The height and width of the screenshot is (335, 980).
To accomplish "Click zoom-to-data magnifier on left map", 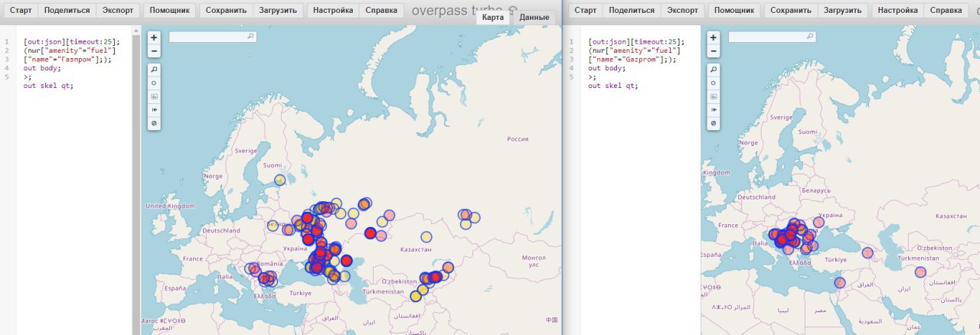I will 154,69.
